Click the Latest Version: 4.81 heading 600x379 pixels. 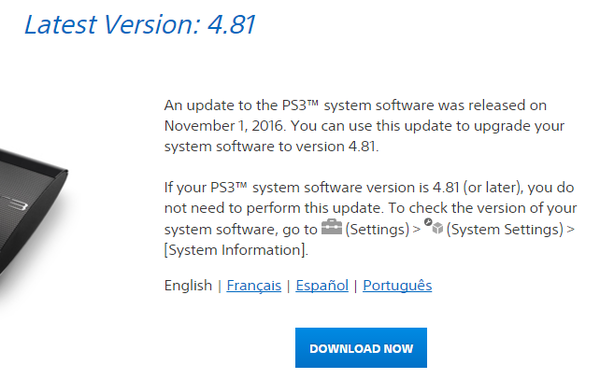point(140,25)
